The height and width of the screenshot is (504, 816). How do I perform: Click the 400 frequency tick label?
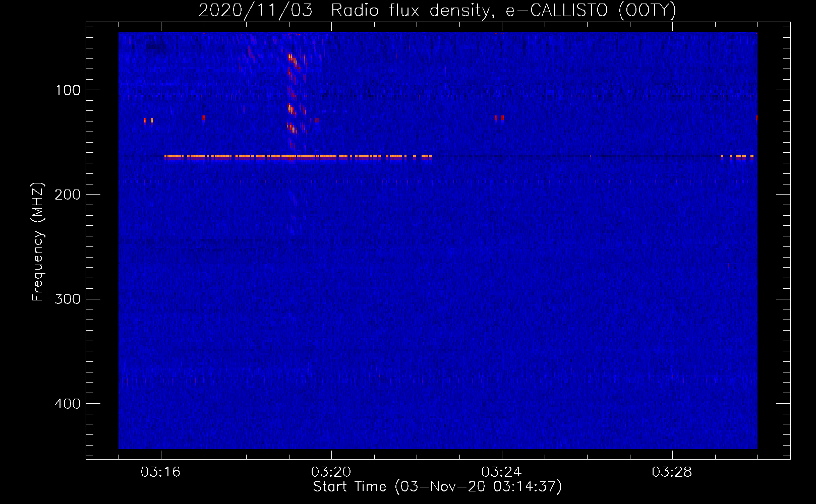coord(68,404)
